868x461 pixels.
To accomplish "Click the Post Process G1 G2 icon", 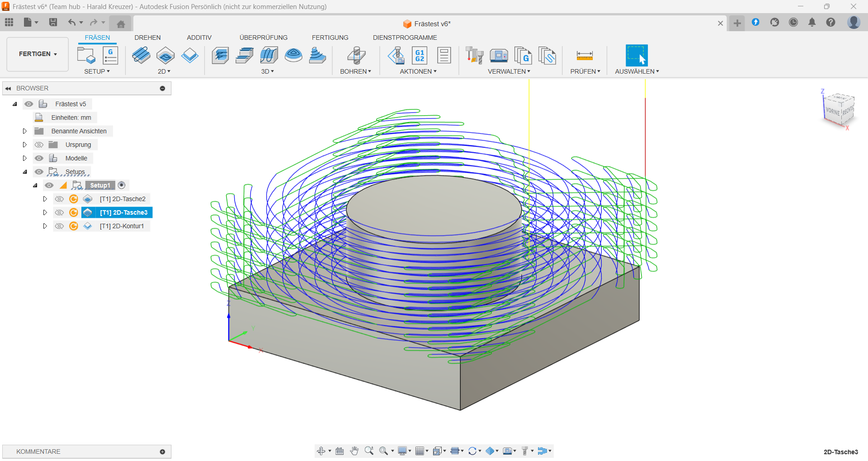I will [x=420, y=56].
